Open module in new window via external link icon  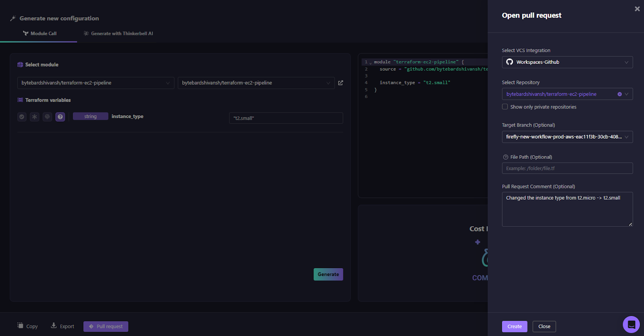[341, 83]
